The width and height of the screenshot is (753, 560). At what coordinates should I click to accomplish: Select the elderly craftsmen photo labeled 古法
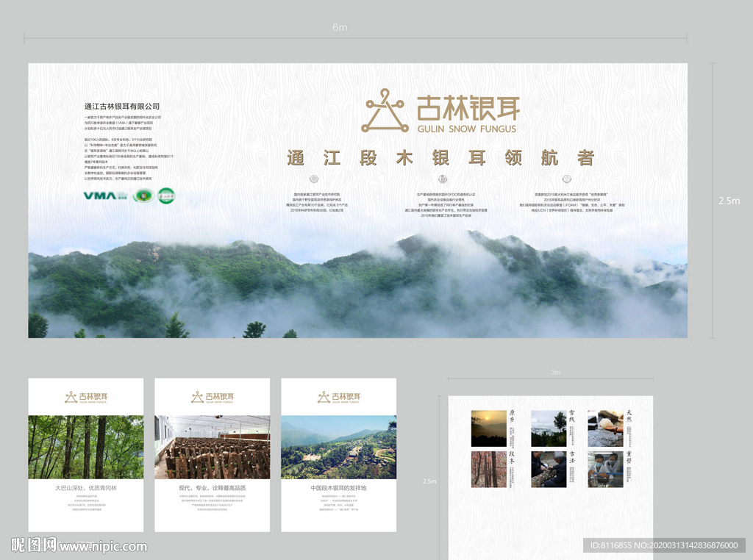tap(549, 470)
